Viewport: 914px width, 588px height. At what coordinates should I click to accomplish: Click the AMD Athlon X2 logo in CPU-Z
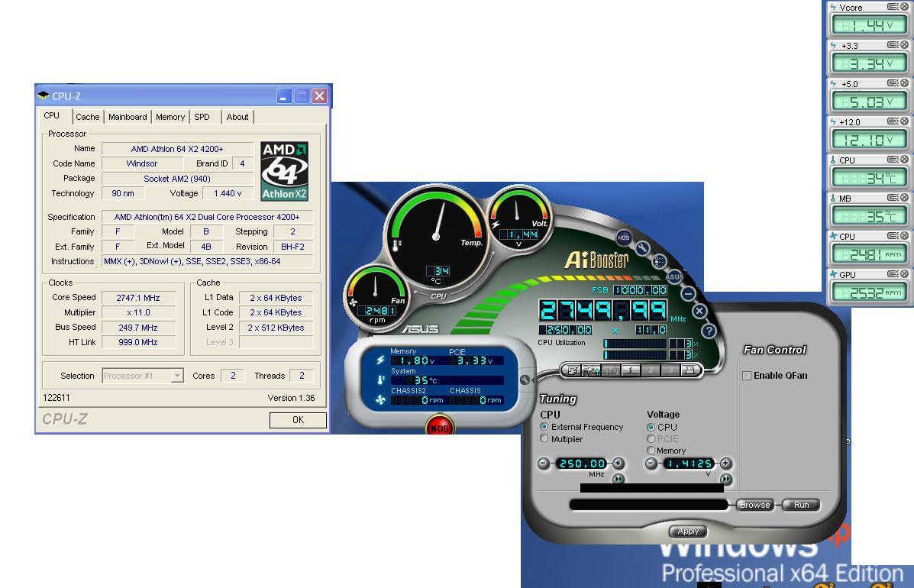pos(285,171)
